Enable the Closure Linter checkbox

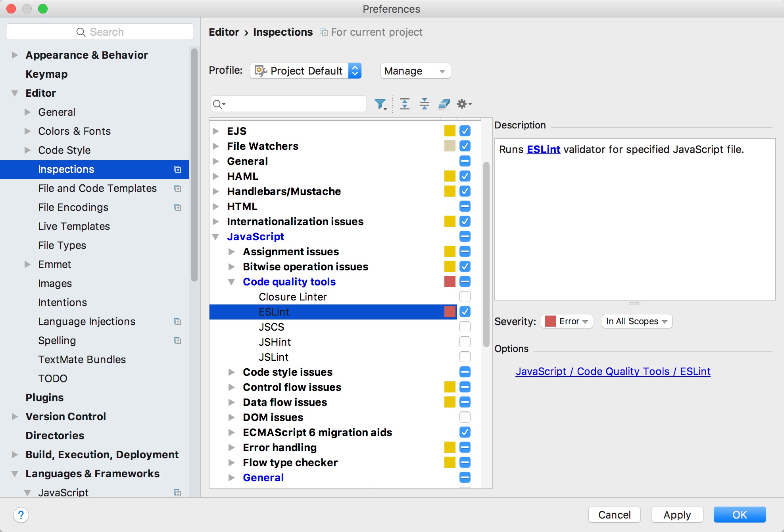(465, 297)
